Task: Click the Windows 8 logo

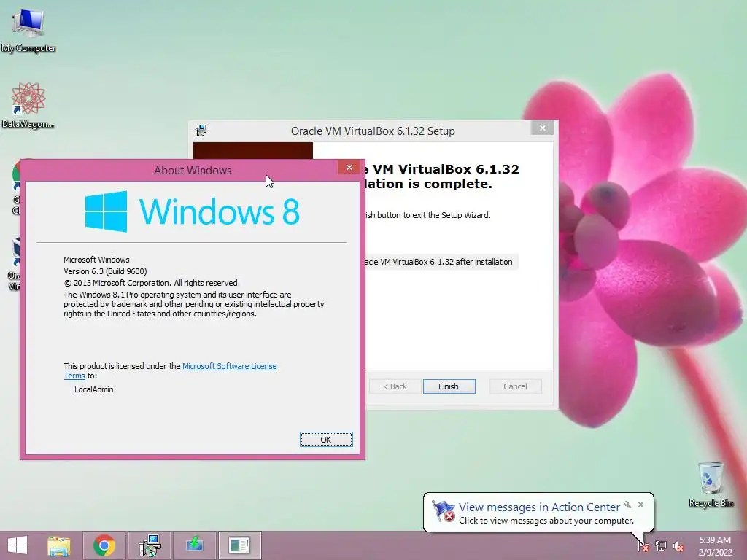Action: (193, 211)
